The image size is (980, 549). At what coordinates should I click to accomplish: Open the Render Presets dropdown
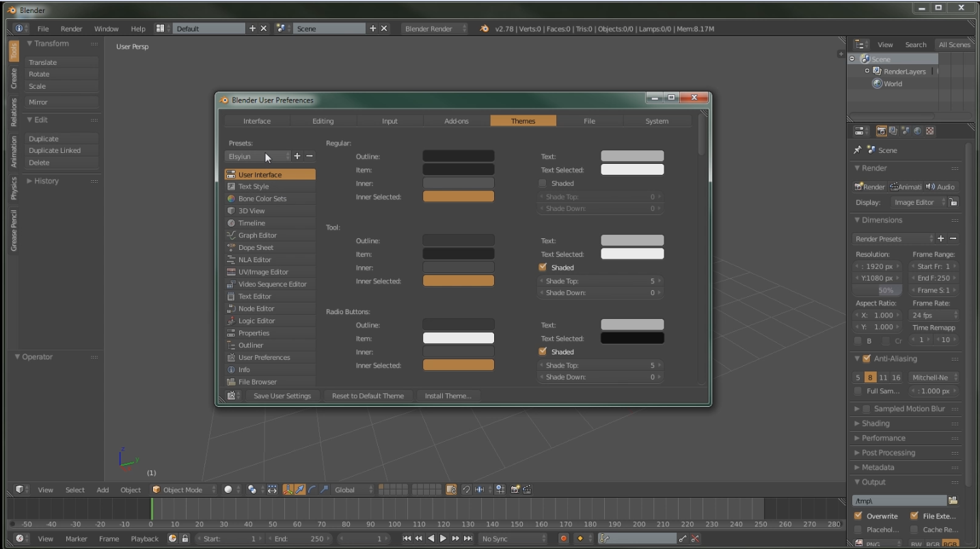click(894, 239)
